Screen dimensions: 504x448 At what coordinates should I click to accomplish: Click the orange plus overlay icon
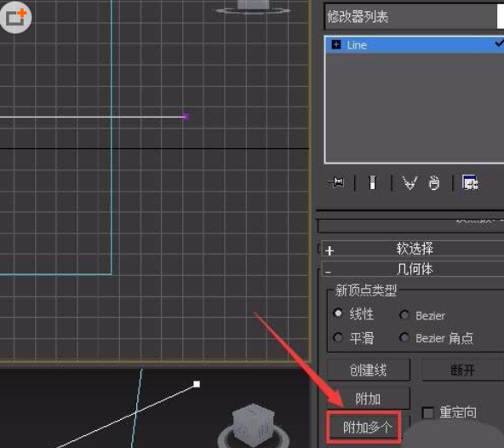(15, 17)
